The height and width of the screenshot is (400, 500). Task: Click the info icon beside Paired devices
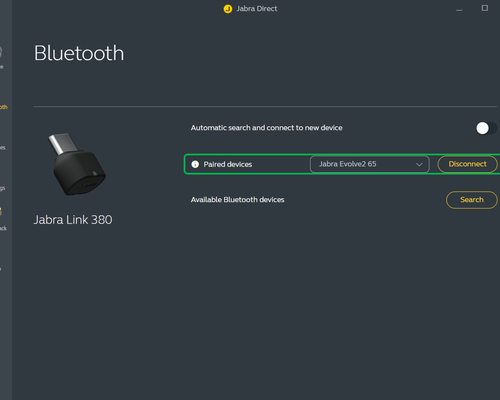pos(195,164)
